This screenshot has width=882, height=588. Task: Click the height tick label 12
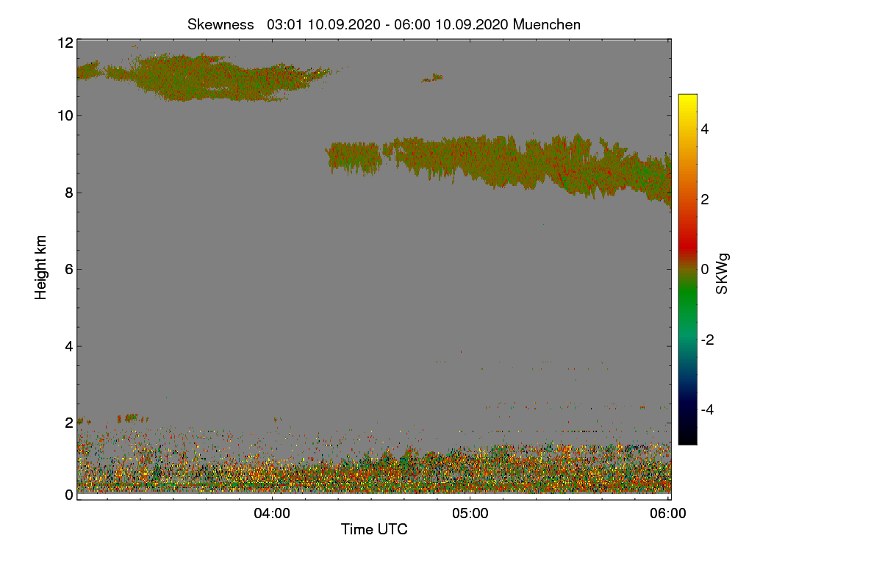click(x=65, y=43)
